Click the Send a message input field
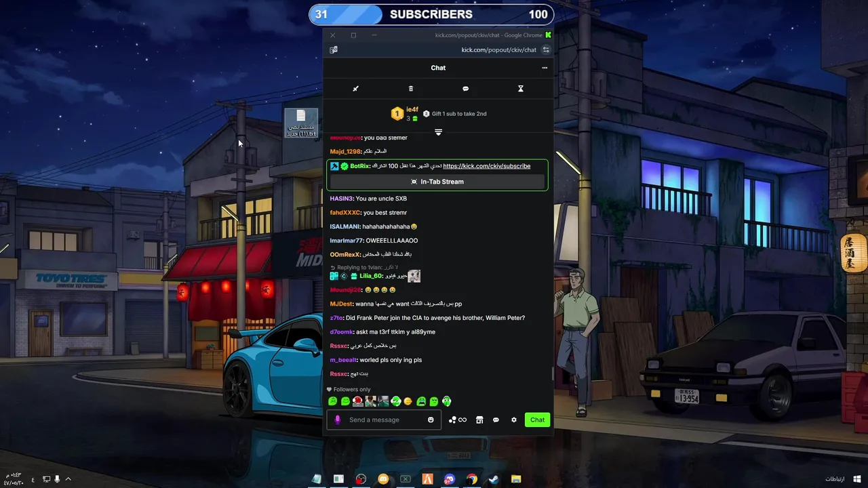Screen dimensions: 868x488 (384, 420)
